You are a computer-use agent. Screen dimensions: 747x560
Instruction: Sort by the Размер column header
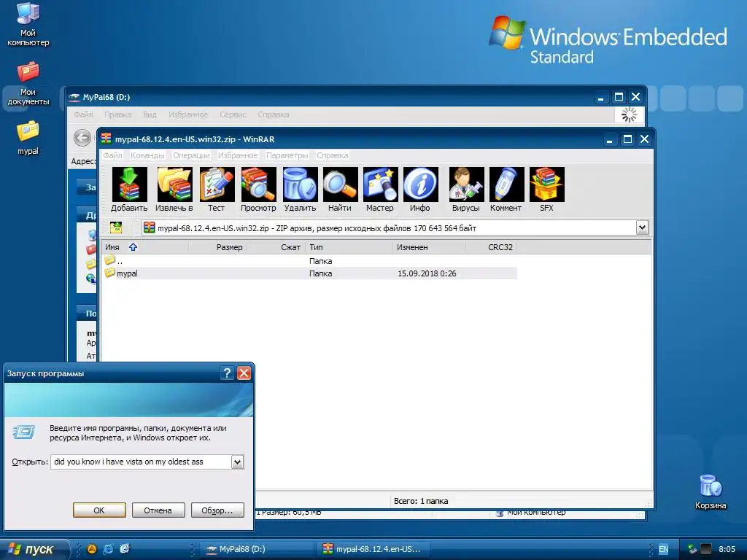217,247
